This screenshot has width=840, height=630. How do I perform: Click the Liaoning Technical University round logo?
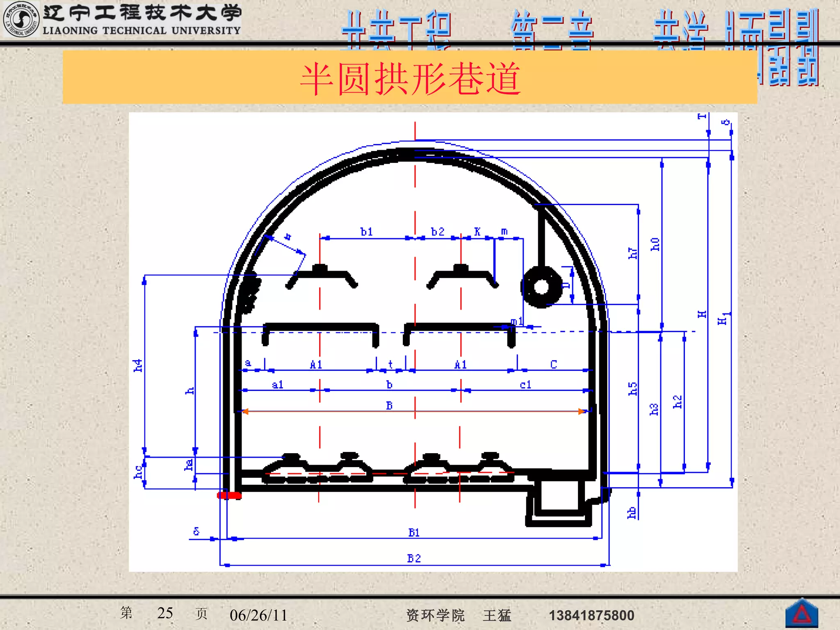pyautogui.click(x=21, y=19)
